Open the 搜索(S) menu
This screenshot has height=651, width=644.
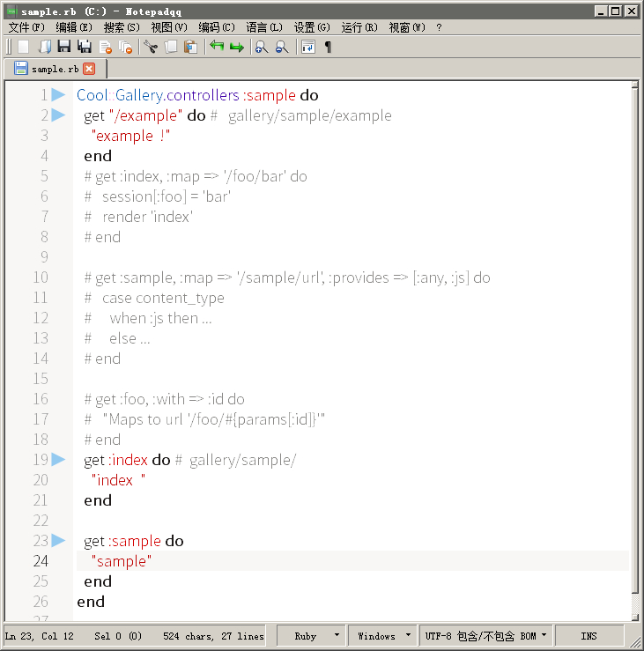coord(122,27)
